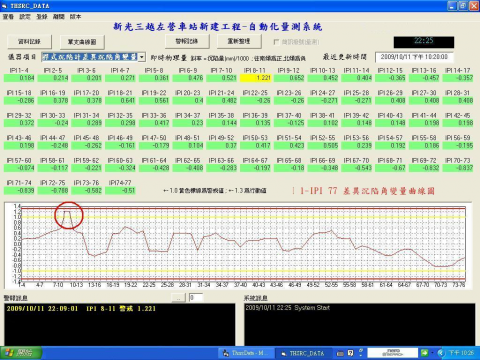Image resolution: width=480 pixels, height=360 pixels.
Task: Select the IPI 71-74 value -0.839
Action: (x=19, y=191)
